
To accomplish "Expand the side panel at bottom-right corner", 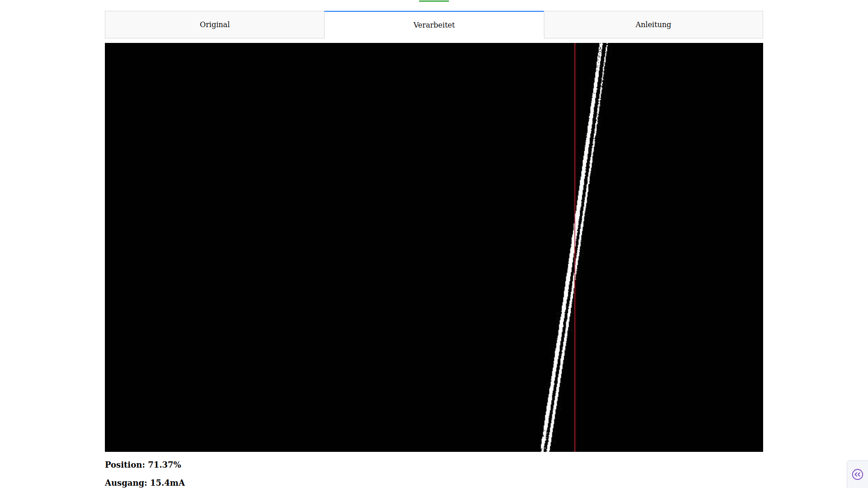I will 857,474.
